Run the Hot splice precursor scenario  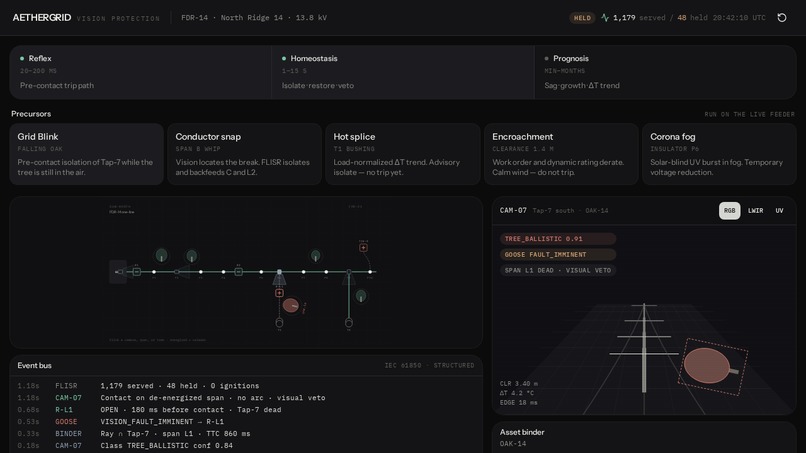click(402, 154)
